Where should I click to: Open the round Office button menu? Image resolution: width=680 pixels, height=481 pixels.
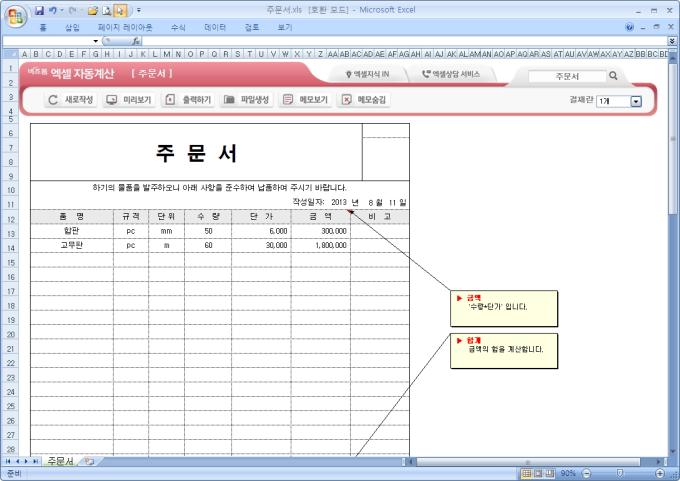[x=16, y=16]
